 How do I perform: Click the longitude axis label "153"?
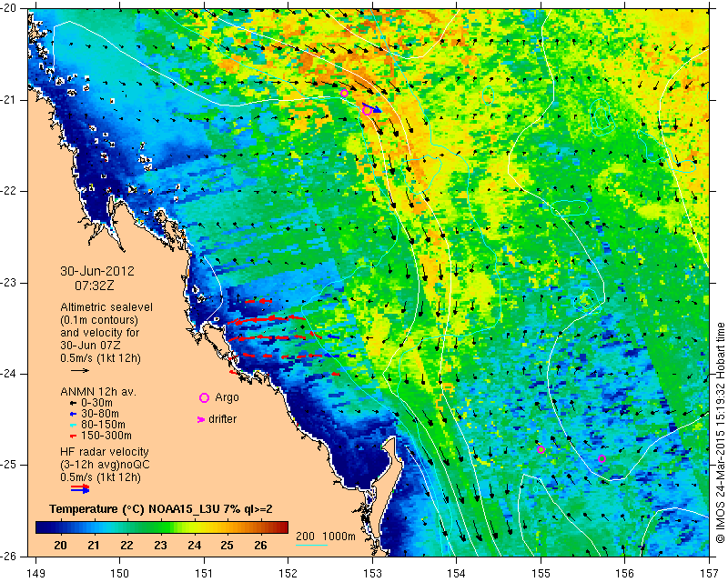pyautogui.click(x=372, y=574)
